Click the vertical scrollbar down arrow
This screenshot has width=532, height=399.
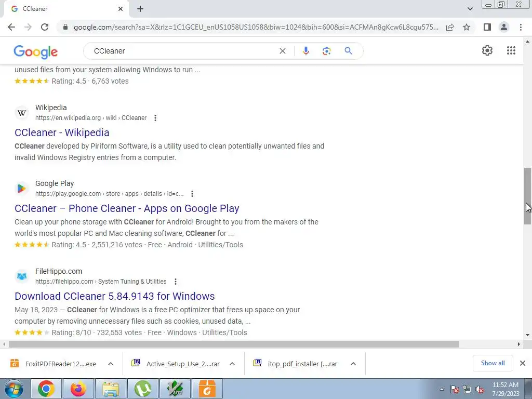point(527,335)
